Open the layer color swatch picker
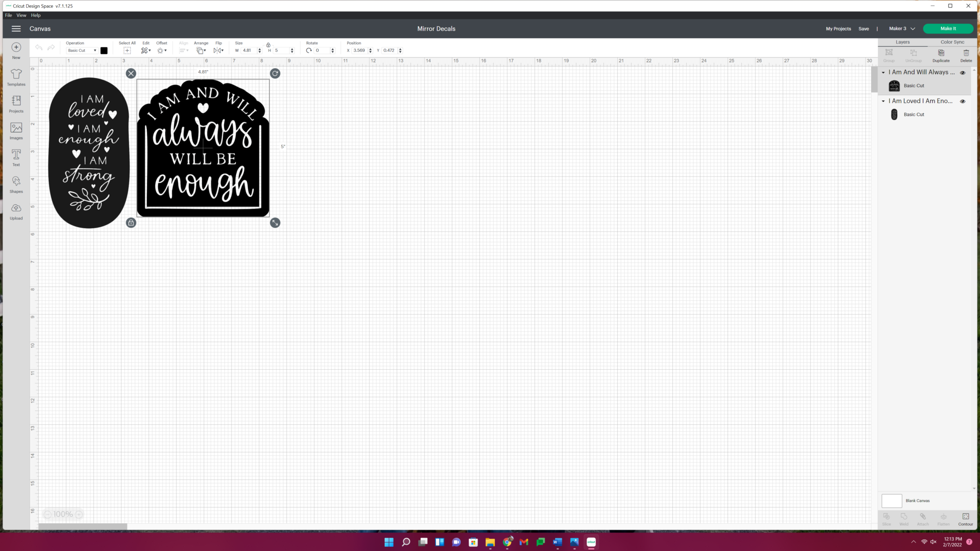 tap(104, 50)
